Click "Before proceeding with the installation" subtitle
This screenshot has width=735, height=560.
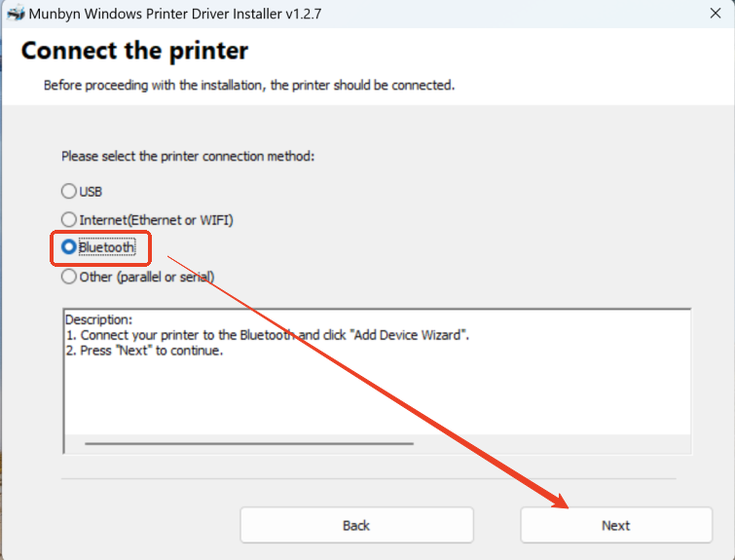coord(249,86)
